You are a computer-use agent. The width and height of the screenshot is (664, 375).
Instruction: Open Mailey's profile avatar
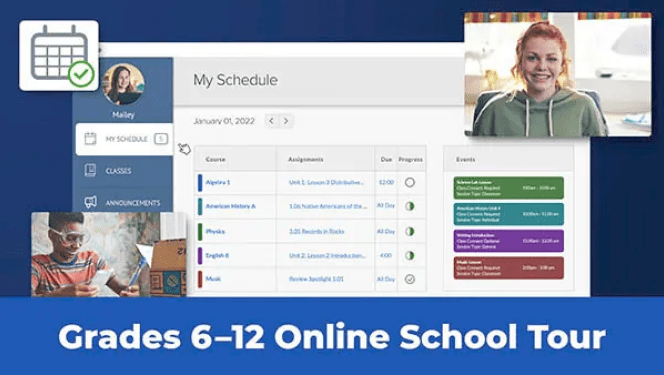pos(124,84)
